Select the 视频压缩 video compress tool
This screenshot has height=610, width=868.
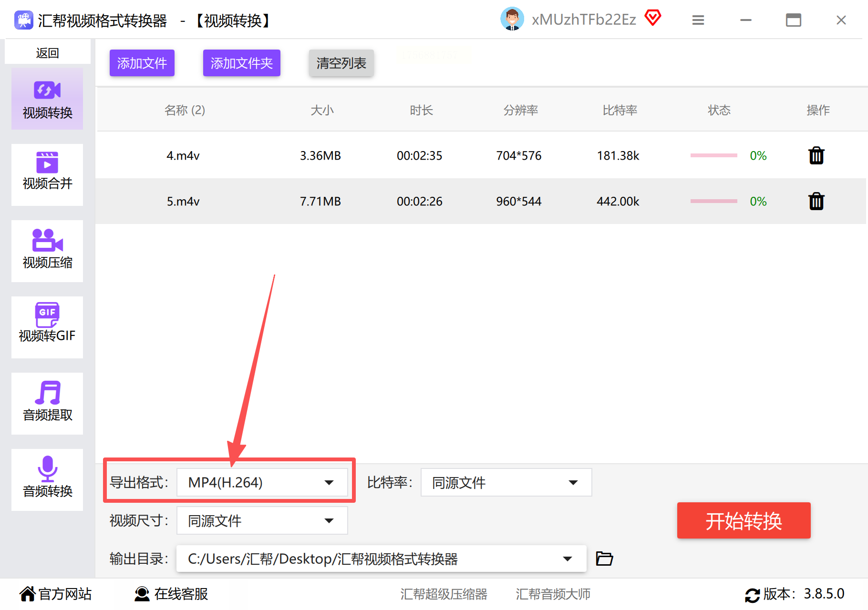click(47, 251)
